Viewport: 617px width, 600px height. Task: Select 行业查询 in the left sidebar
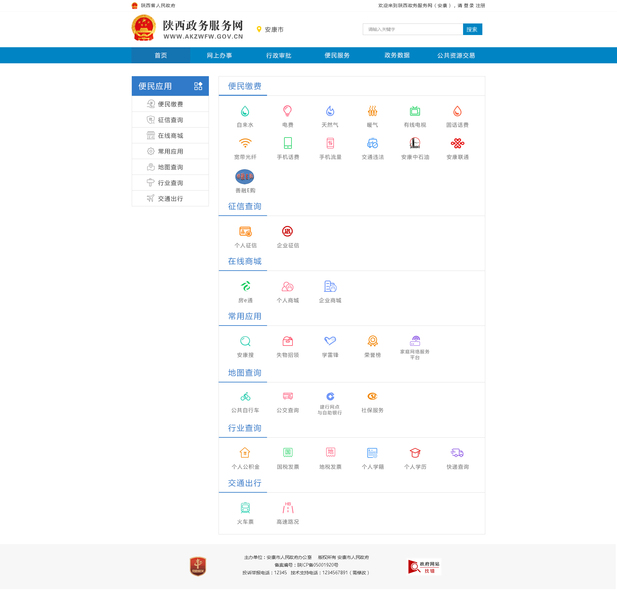(x=170, y=183)
